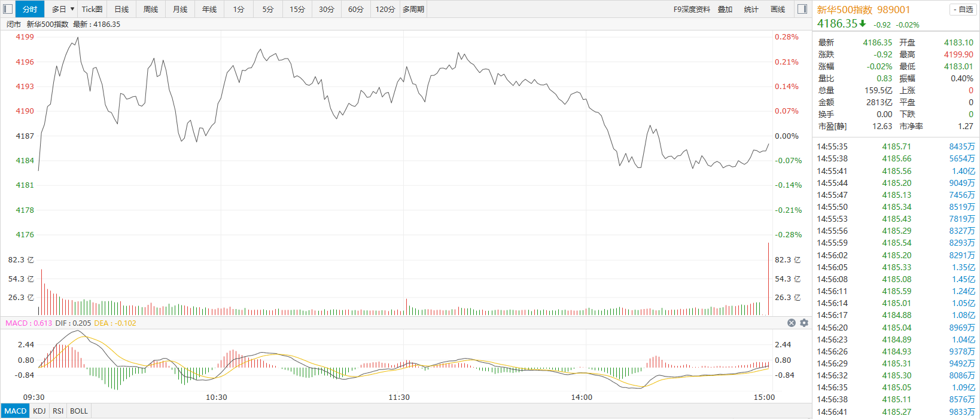Click the 0.28% percentage axis label
The height and width of the screenshot is (419, 980).
786,36
